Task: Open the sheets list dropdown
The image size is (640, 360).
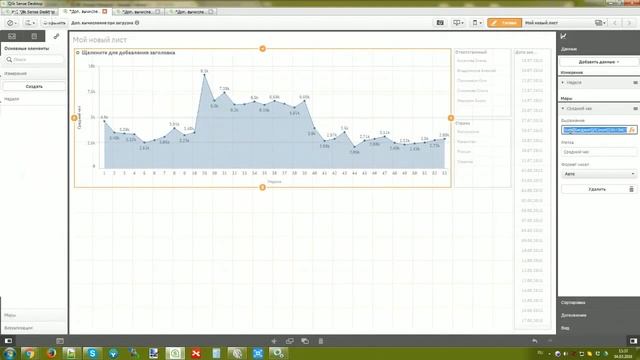Action: point(600,23)
